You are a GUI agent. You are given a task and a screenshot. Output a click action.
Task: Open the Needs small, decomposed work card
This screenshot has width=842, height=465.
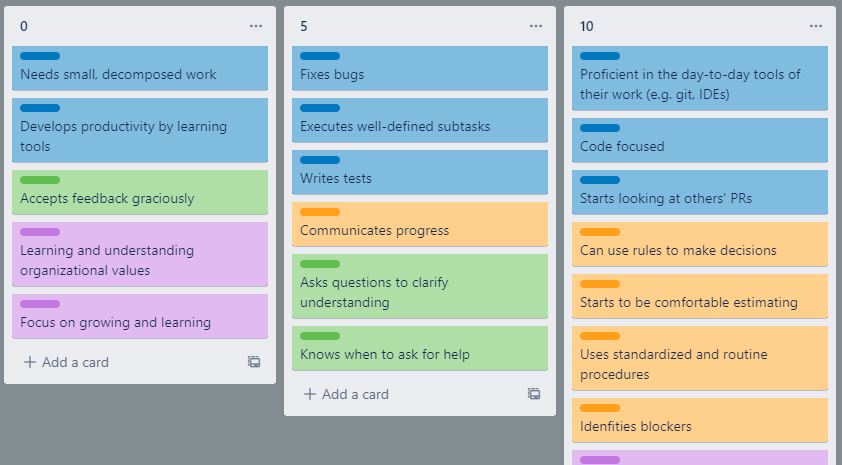tap(140, 68)
